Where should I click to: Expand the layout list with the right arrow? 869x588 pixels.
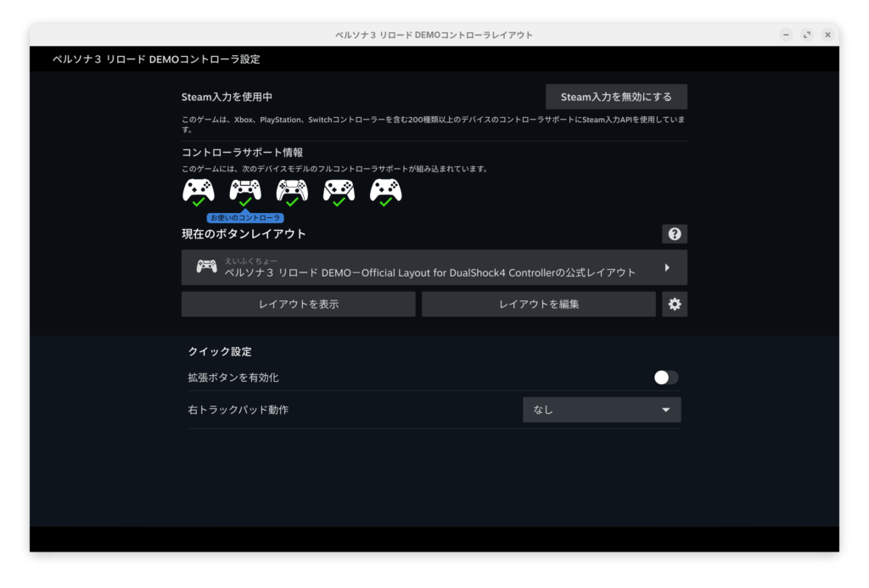click(667, 267)
